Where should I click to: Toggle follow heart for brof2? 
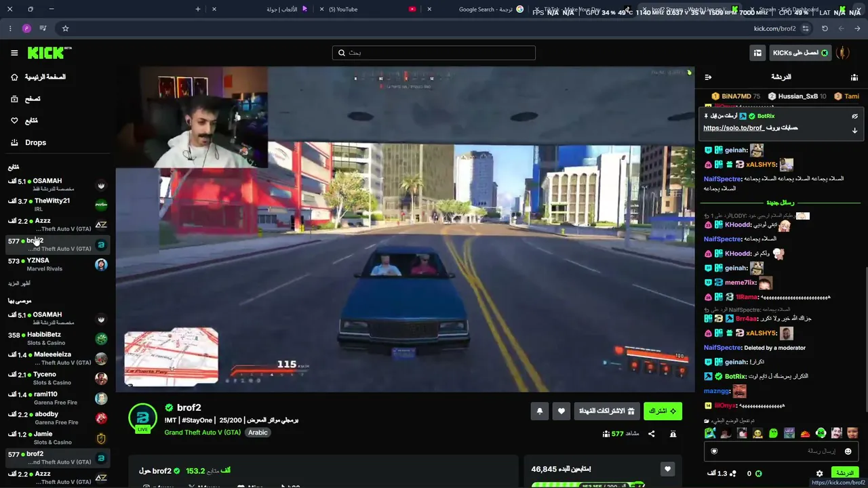click(x=561, y=411)
